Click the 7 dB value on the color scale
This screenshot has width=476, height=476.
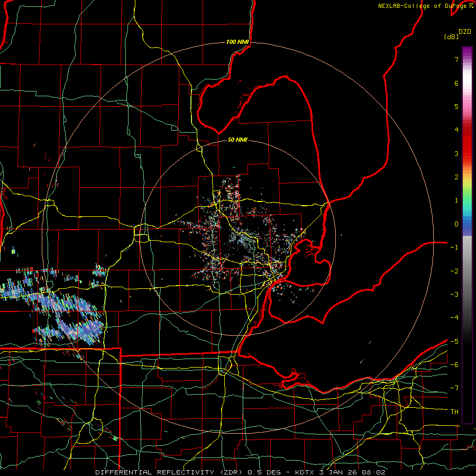456,59
